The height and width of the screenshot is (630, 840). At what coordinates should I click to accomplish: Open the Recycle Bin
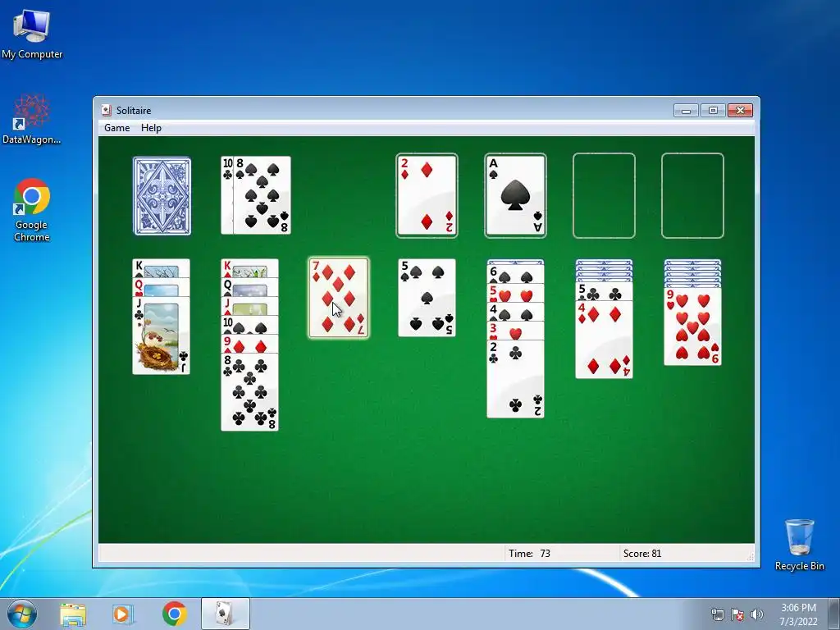point(799,545)
